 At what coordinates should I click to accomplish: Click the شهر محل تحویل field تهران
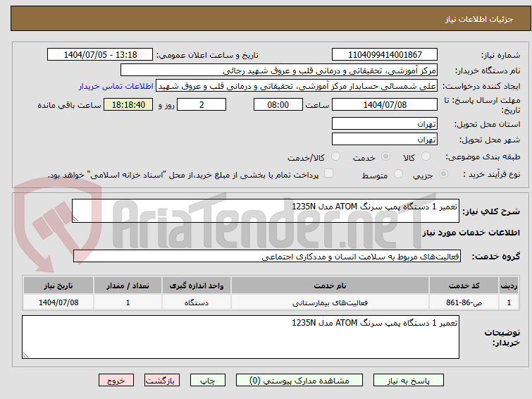(x=385, y=139)
